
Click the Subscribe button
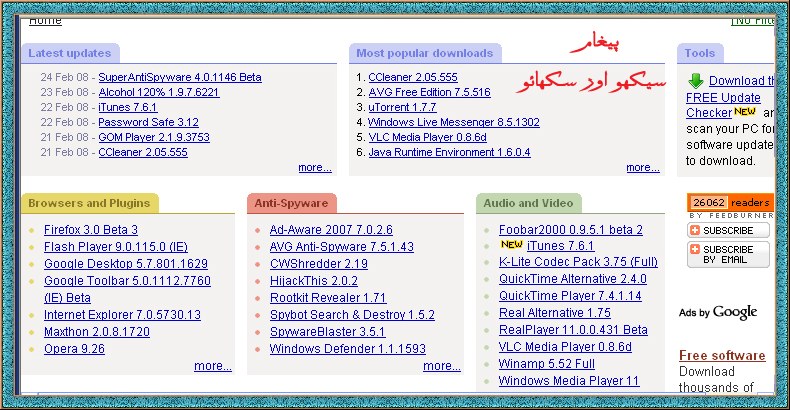coord(728,230)
